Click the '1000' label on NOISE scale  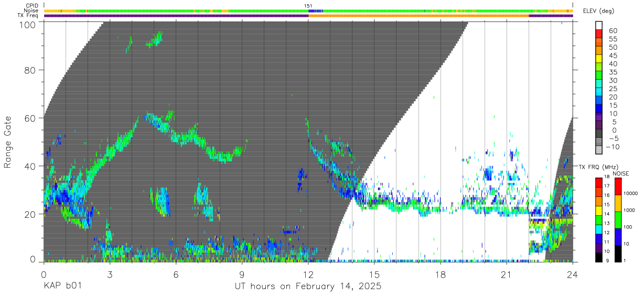[630, 211]
